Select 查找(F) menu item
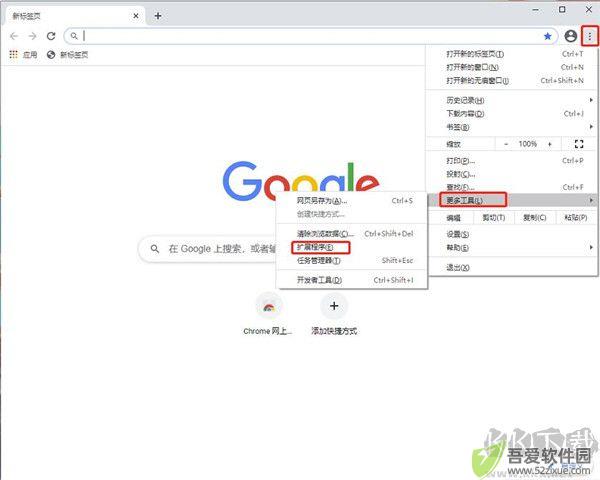Screen dimensions: 600x480 point(512,187)
